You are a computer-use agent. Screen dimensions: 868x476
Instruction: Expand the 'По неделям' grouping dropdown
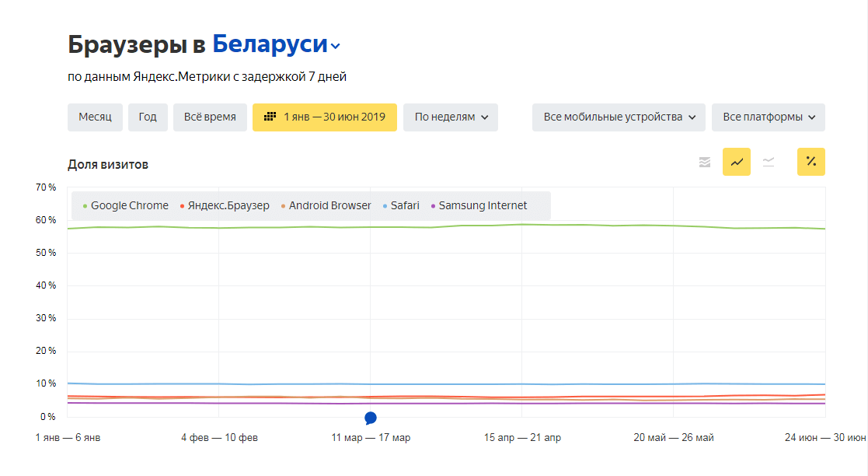coord(451,117)
